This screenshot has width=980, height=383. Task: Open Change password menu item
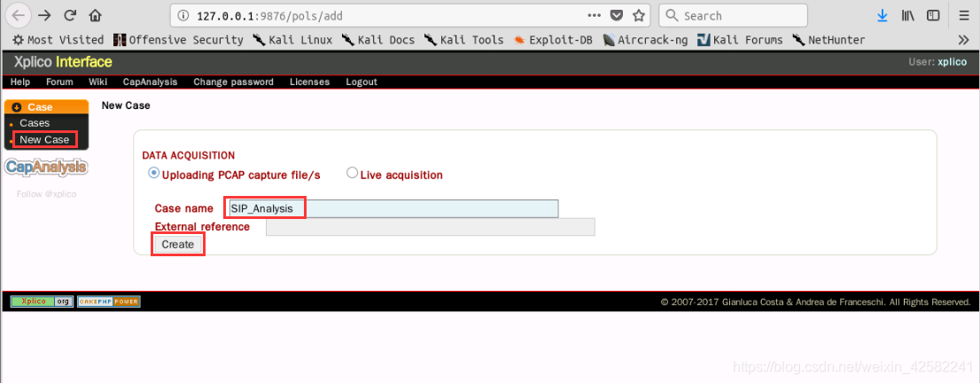click(x=233, y=82)
